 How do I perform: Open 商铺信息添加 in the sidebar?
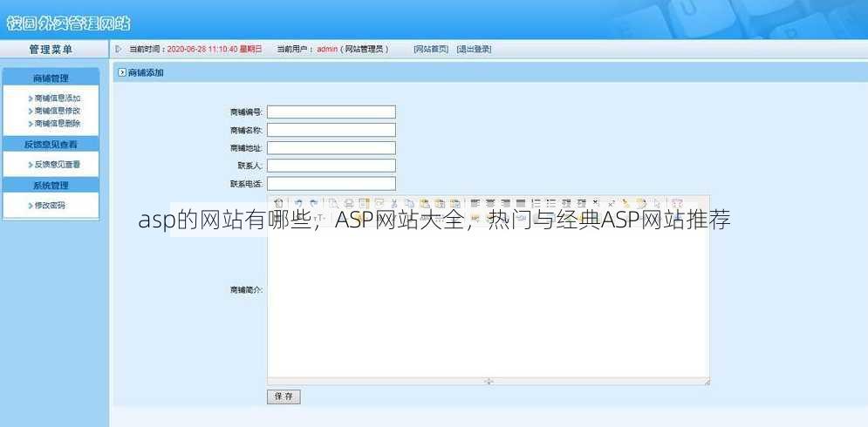58,98
